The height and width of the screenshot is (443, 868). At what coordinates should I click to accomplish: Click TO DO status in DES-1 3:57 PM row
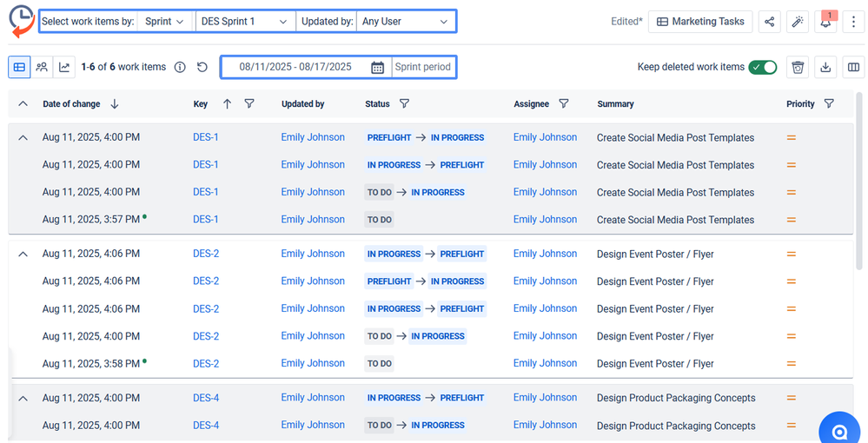coord(379,219)
